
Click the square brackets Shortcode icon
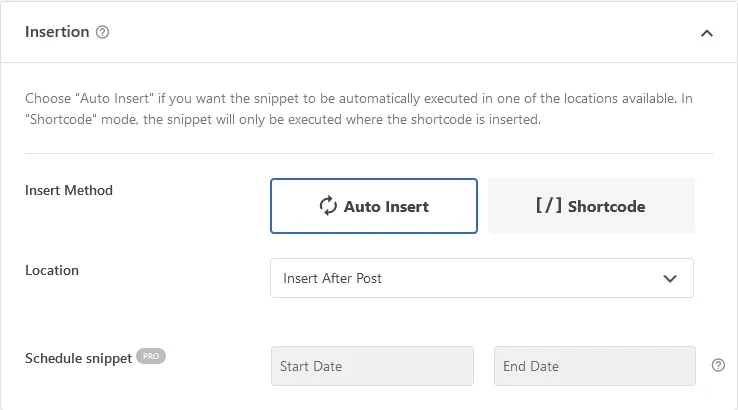[x=549, y=205]
